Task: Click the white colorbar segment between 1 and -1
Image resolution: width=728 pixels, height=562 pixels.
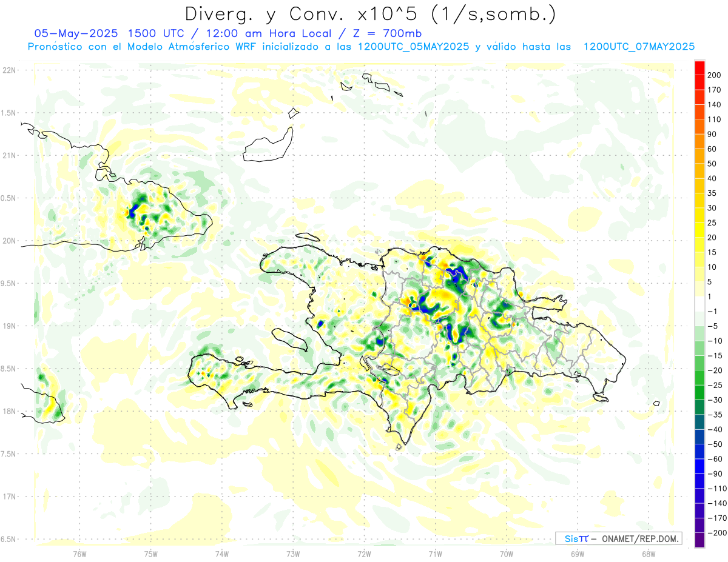Action: tap(699, 304)
